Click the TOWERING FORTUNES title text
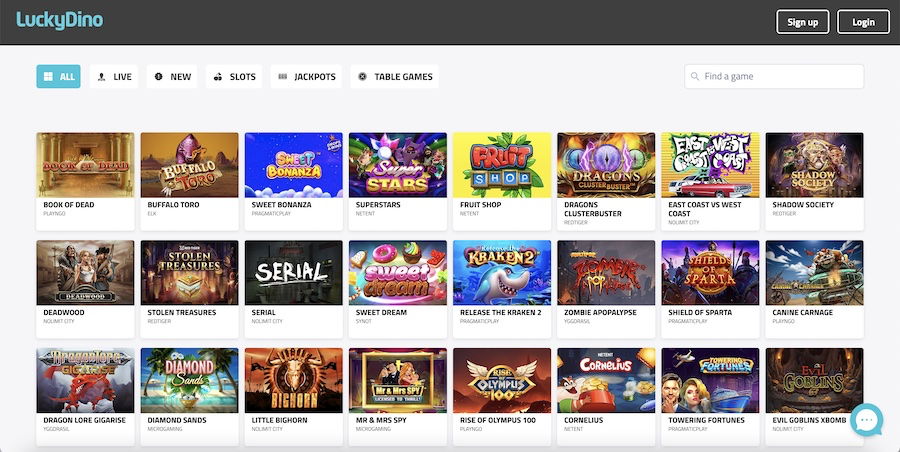This screenshot has width=900, height=452. (706, 420)
